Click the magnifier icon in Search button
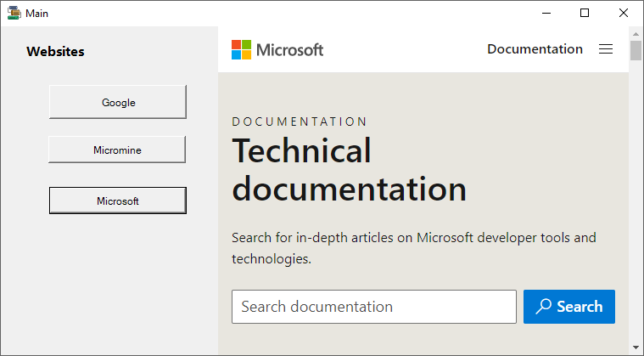Viewport: 644px width, 356px height. click(x=543, y=306)
